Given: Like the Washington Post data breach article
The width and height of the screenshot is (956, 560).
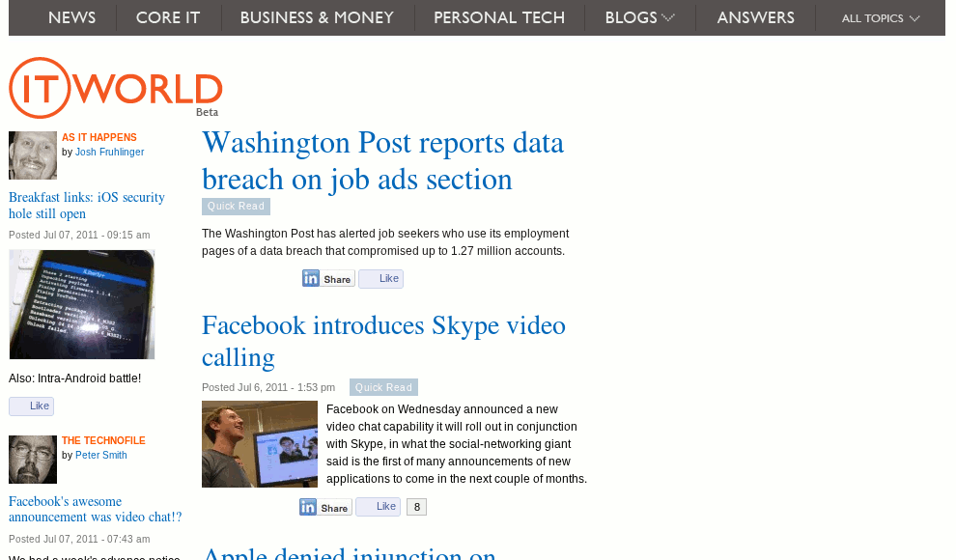Looking at the screenshot, I should tap(381, 278).
